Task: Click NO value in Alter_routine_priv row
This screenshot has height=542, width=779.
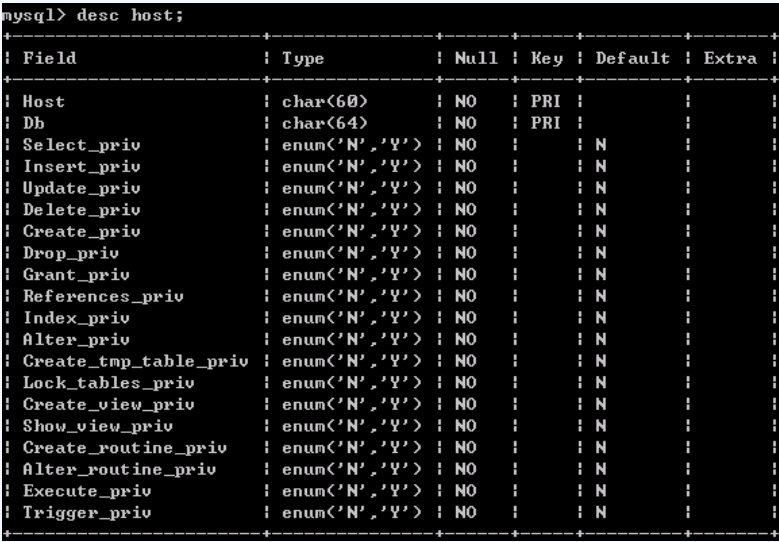Action: coord(466,469)
